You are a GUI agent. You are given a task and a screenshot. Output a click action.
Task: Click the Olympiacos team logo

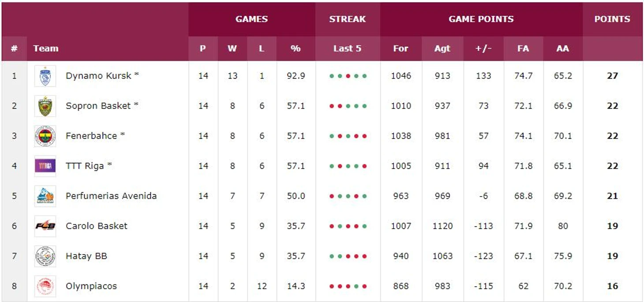45,286
